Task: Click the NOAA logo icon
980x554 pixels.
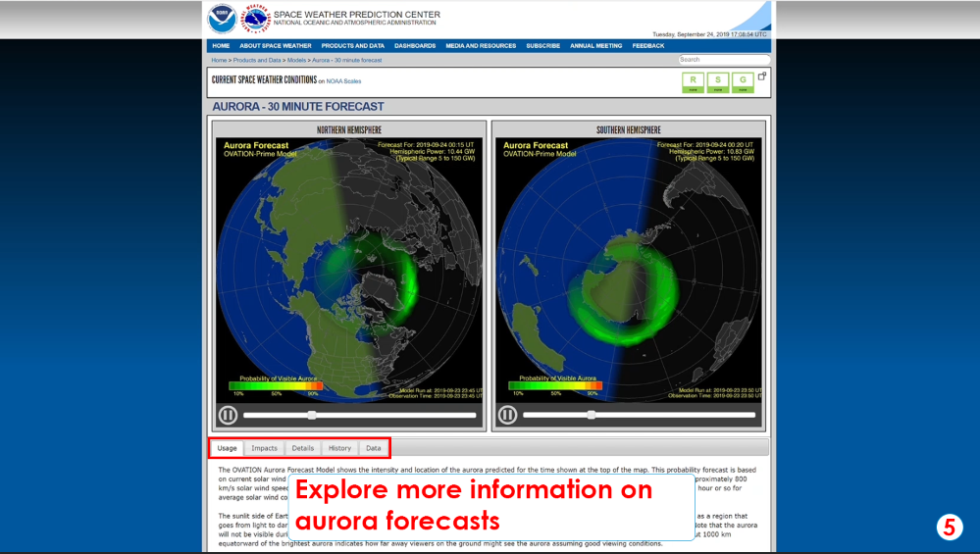Action: [x=222, y=19]
